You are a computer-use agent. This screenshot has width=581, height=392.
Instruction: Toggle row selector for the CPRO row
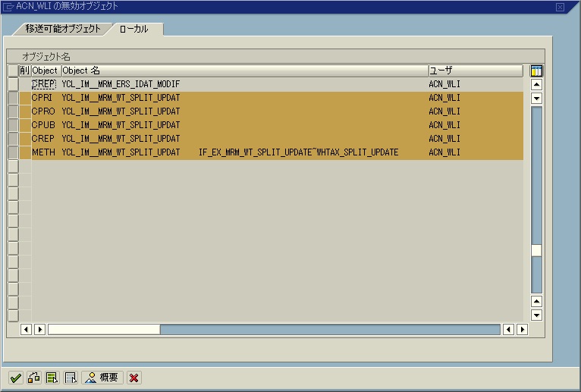[x=14, y=111]
